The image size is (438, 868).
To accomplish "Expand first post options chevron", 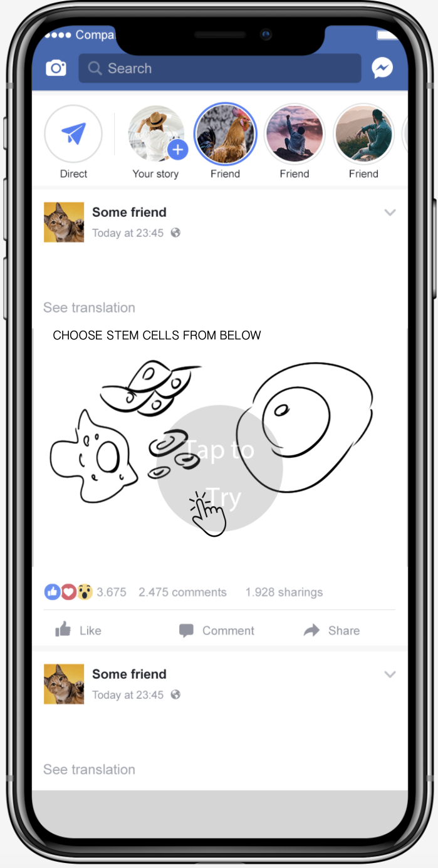I will pyautogui.click(x=390, y=212).
